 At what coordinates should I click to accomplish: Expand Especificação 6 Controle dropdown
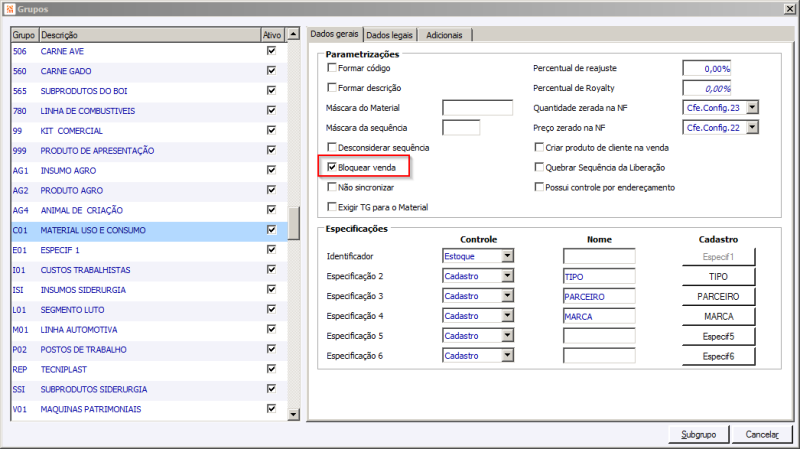coord(507,356)
